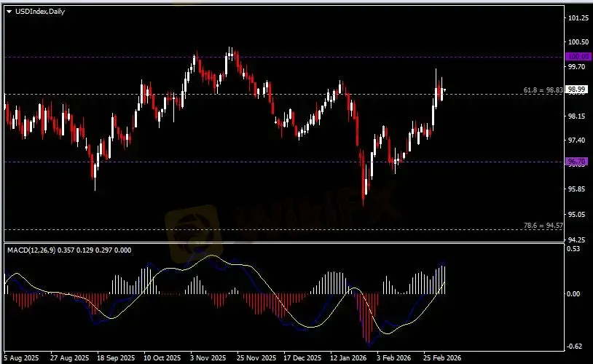Click the 10 Oct 2025 date marker
This screenshot has width=593, height=364.
click(x=160, y=358)
